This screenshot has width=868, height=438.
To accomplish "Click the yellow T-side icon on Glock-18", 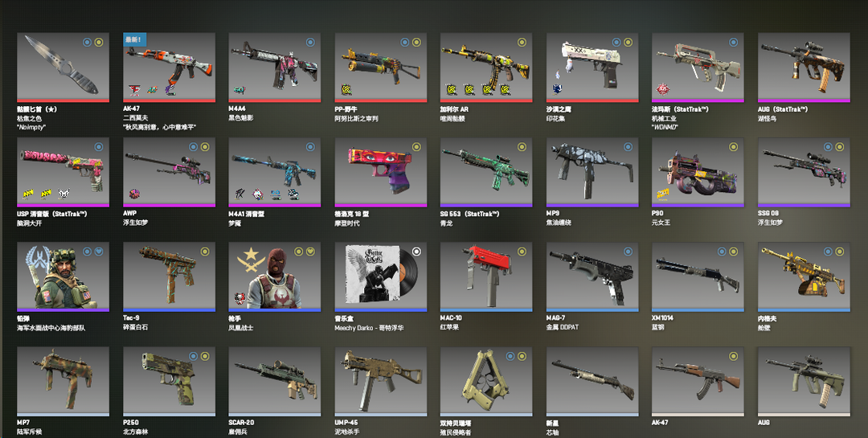I will coord(416,147).
